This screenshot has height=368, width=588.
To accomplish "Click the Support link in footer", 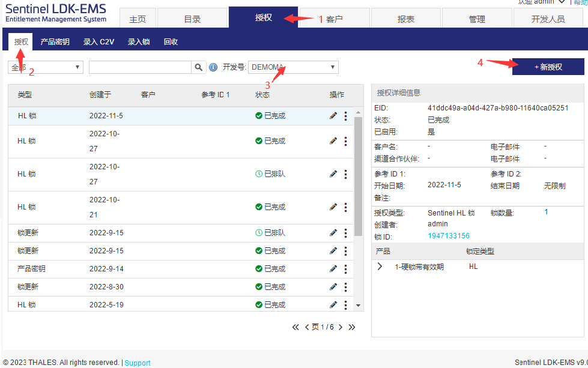I will click(x=138, y=363).
